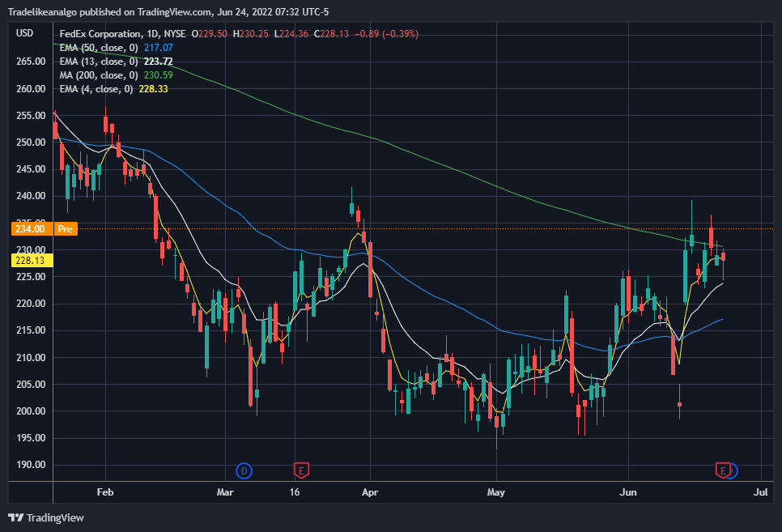Click the 205.00 price axis label
Image resolution: width=782 pixels, height=532 pixels.
coord(31,385)
